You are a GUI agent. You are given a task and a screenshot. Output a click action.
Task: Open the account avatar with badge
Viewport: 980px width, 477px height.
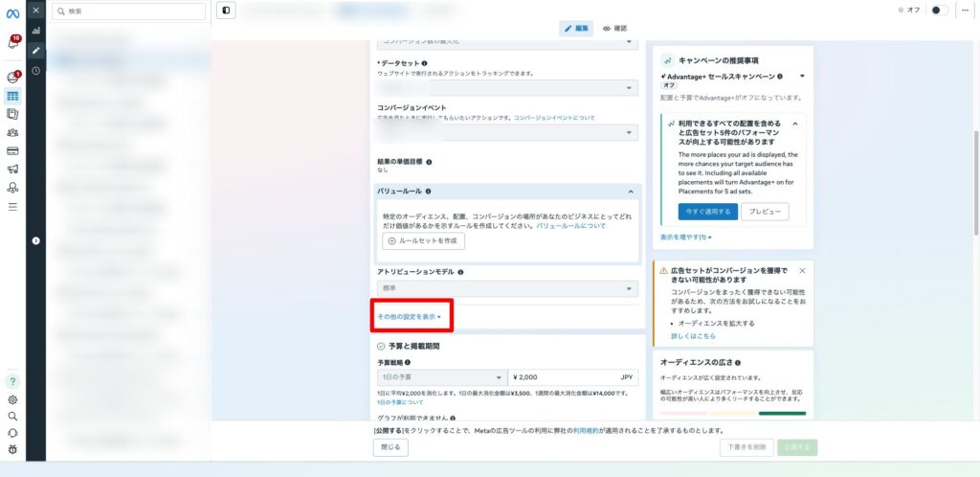point(12,78)
